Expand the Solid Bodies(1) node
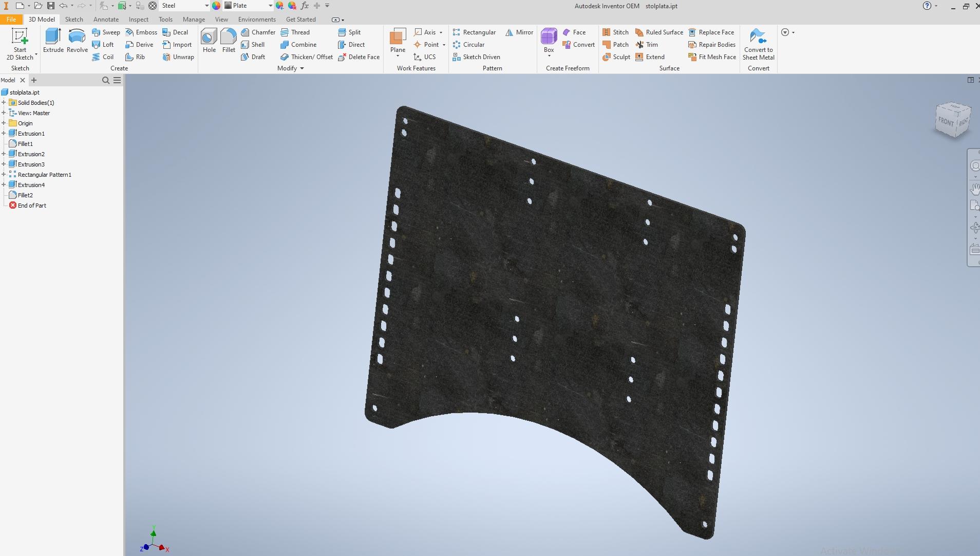This screenshot has height=556, width=980. coord(4,103)
